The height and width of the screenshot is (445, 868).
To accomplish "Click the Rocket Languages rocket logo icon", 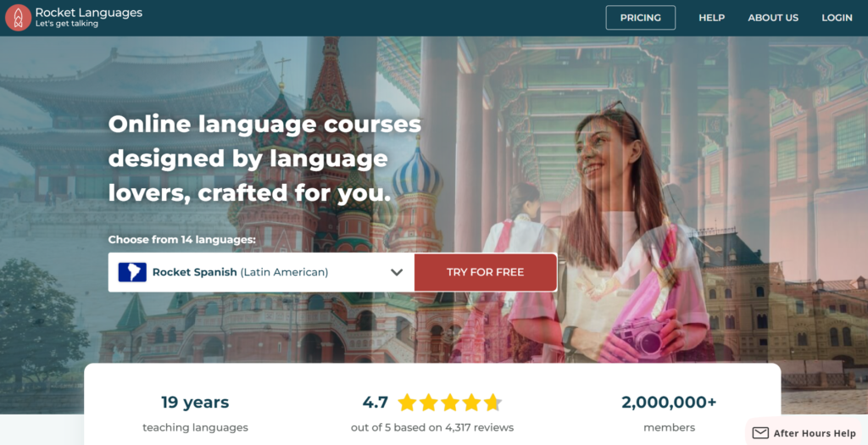I will (x=19, y=18).
